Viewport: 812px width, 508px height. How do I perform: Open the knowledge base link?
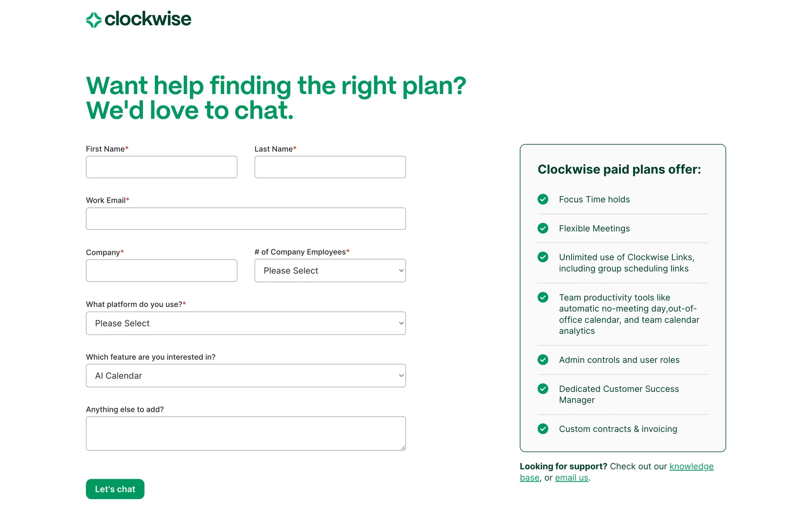pos(691,467)
